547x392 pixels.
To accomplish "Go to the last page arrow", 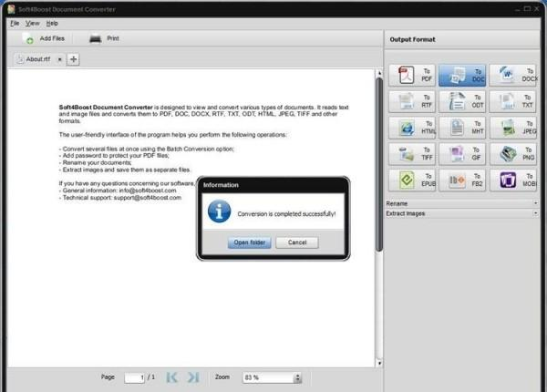I will 193,377.
